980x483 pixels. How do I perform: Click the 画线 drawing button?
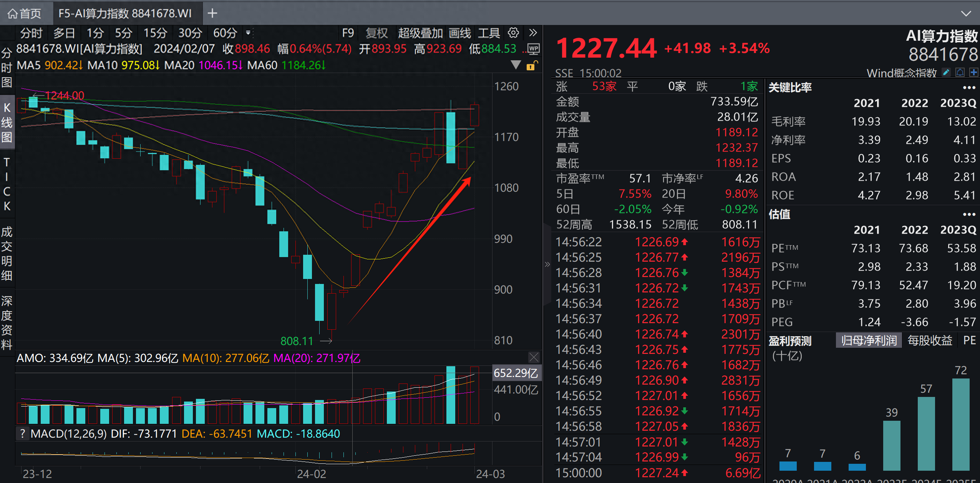point(459,33)
